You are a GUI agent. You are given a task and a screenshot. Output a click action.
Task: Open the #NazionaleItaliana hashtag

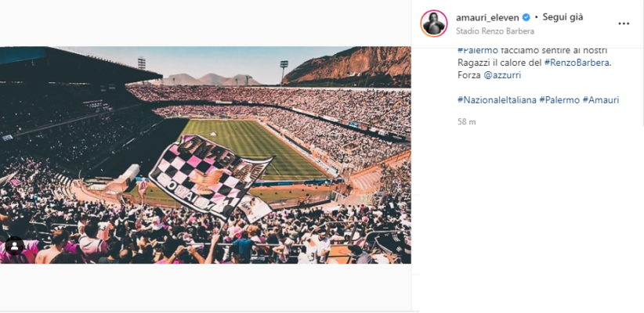pyautogui.click(x=496, y=100)
